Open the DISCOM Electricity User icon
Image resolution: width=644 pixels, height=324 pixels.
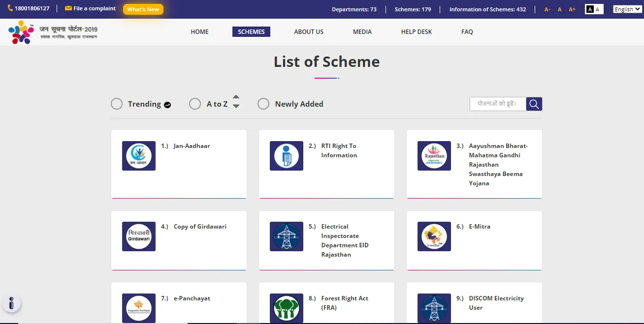click(x=434, y=308)
